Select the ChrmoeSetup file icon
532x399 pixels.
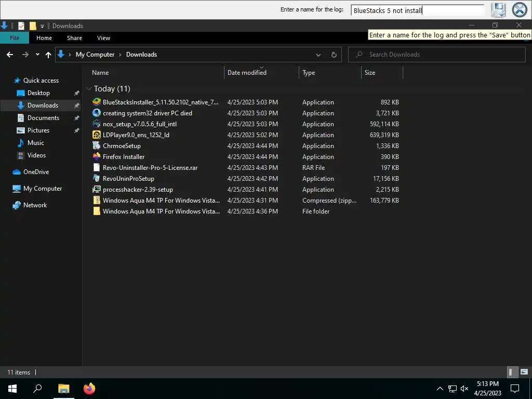(97, 145)
